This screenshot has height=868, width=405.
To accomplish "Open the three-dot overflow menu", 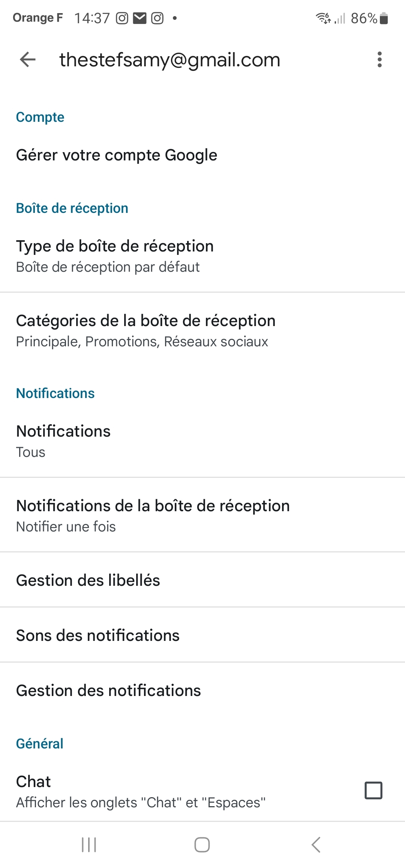I will click(x=379, y=60).
